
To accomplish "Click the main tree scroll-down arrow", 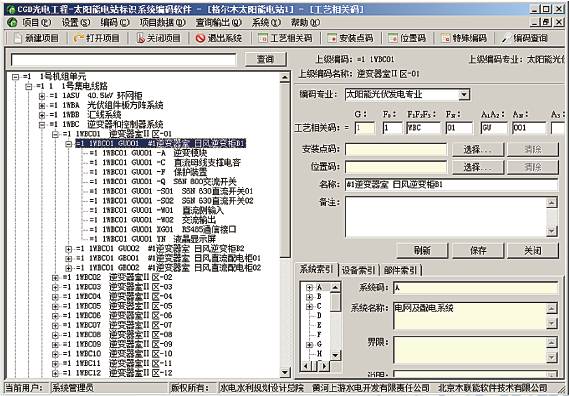I will click(x=285, y=372).
